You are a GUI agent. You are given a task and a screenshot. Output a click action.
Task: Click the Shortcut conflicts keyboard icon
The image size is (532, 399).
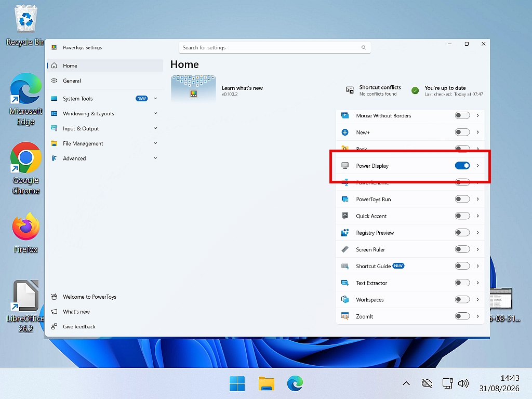(350, 90)
